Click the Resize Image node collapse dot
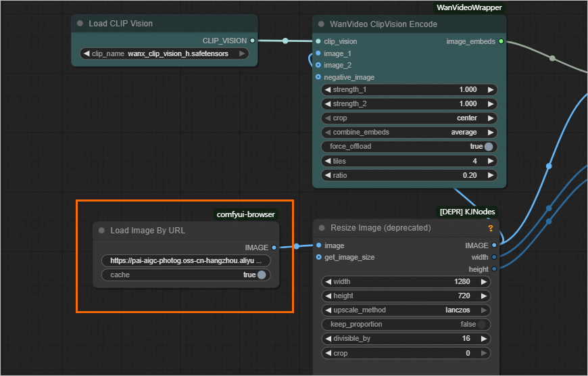Screen dimensions: 588x376 (x=322, y=229)
